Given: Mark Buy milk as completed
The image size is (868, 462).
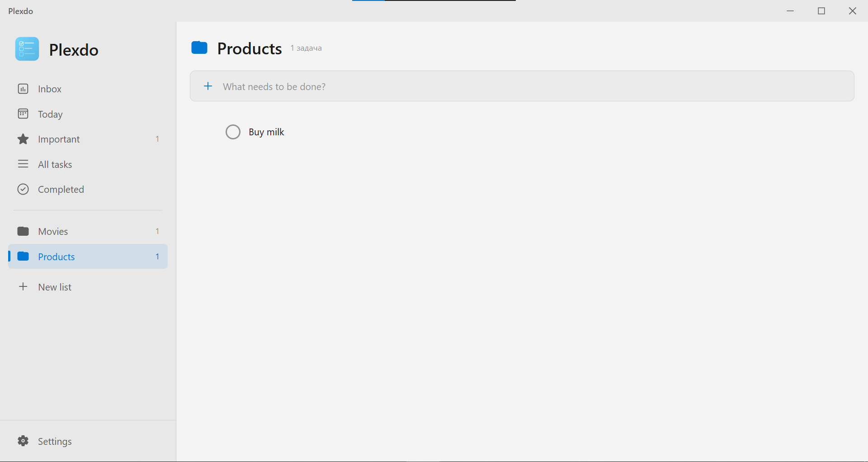Looking at the screenshot, I should click(x=233, y=132).
